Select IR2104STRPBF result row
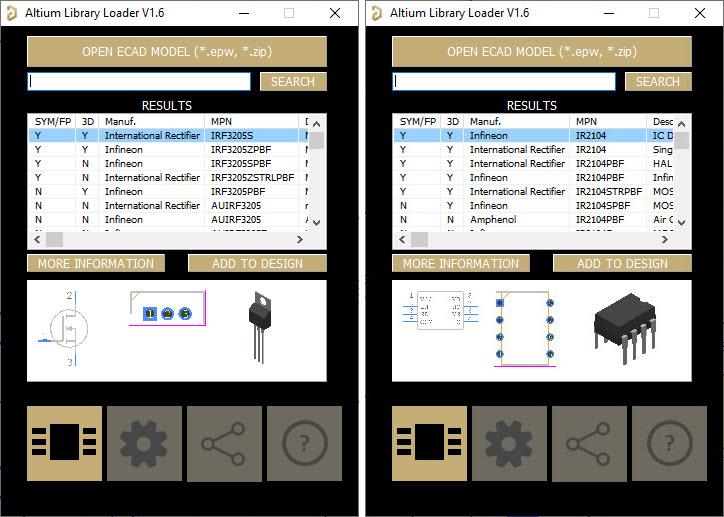724x517 pixels. (x=533, y=191)
